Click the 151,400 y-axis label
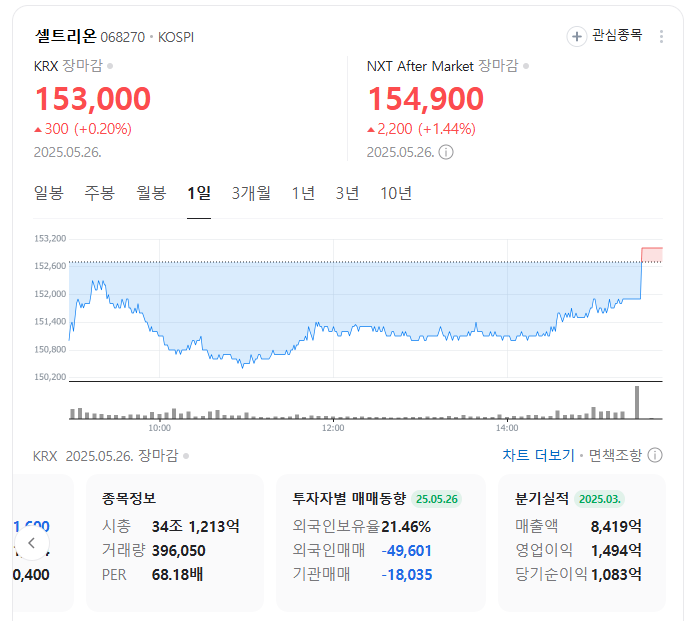 pyautogui.click(x=50, y=321)
